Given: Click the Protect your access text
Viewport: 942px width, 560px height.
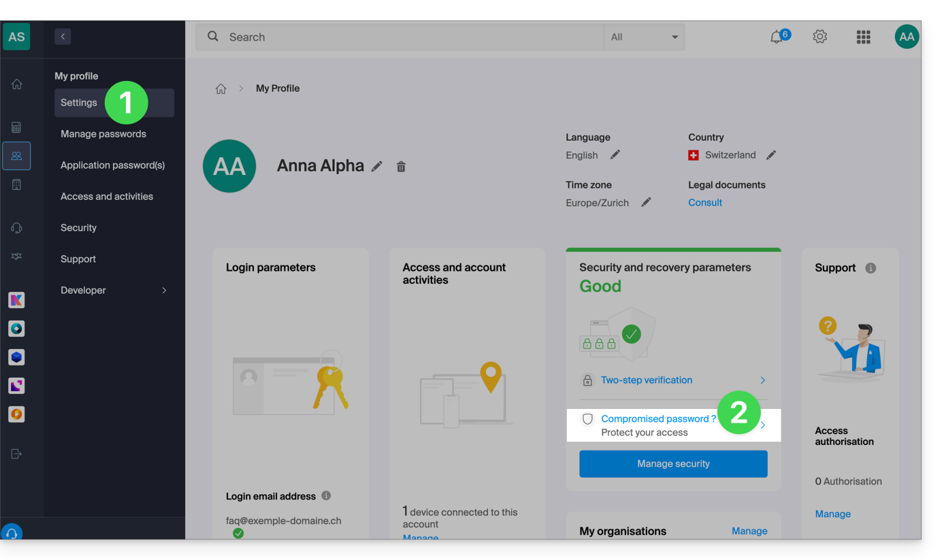Looking at the screenshot, I should click(645, 433).
